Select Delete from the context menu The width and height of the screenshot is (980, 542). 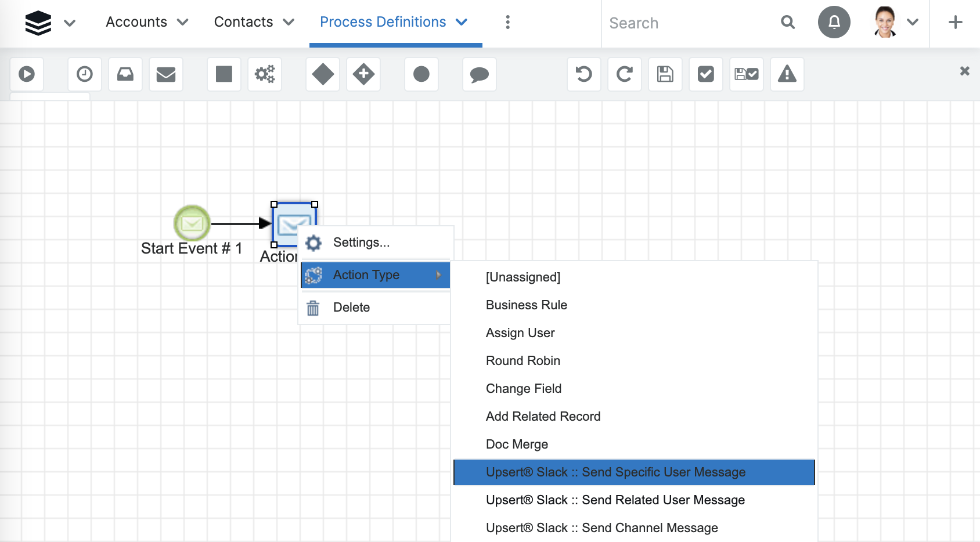pos(351,307)
